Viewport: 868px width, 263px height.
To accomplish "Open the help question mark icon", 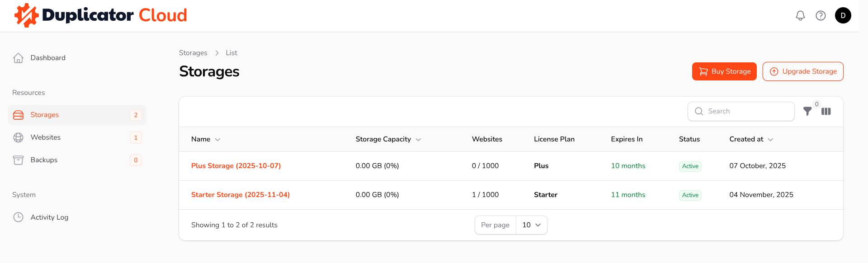I will point(821,16).
